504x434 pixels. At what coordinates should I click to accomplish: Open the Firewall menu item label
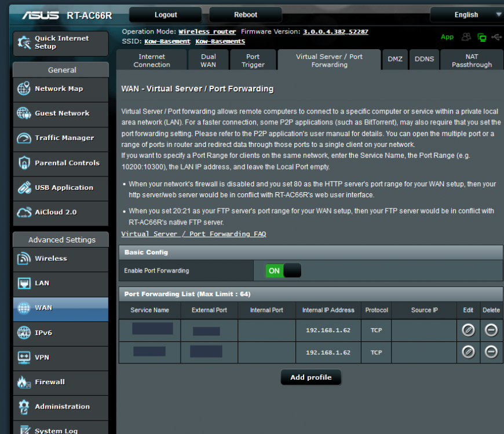click(x=50, y=382)
